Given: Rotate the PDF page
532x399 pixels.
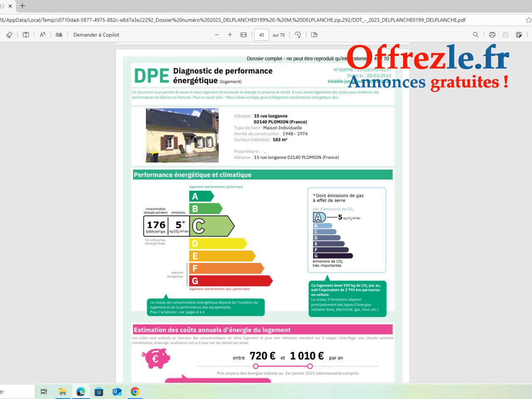Looking at the screenshot, I should (x=298, y=35).
